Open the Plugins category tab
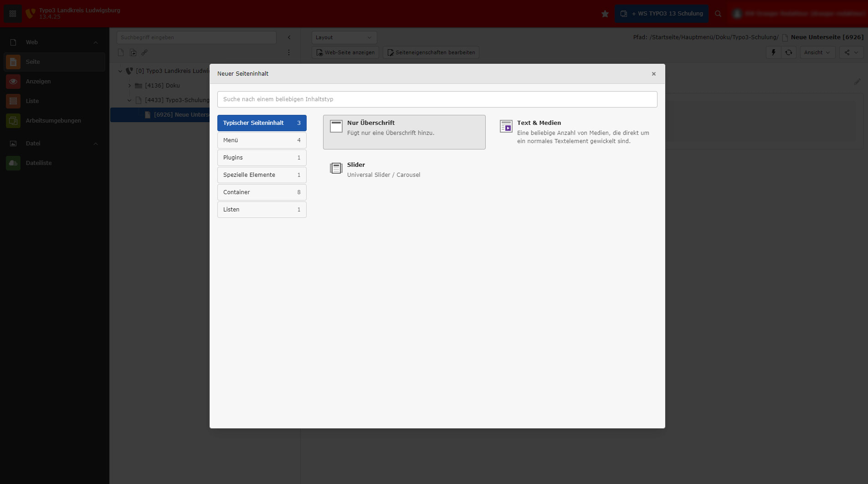Screen dimensions: 868x484 [262, 158]
